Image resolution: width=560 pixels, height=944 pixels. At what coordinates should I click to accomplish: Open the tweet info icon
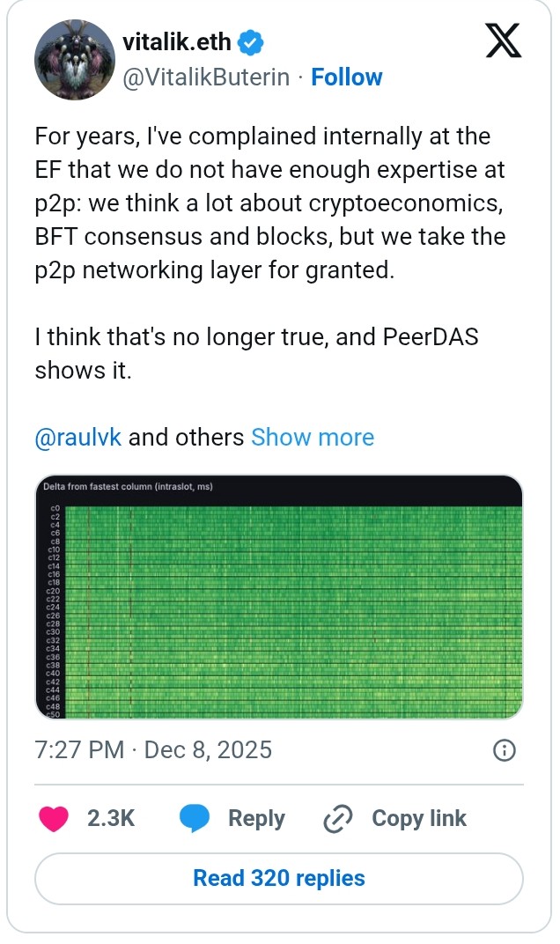coord(504,750)
